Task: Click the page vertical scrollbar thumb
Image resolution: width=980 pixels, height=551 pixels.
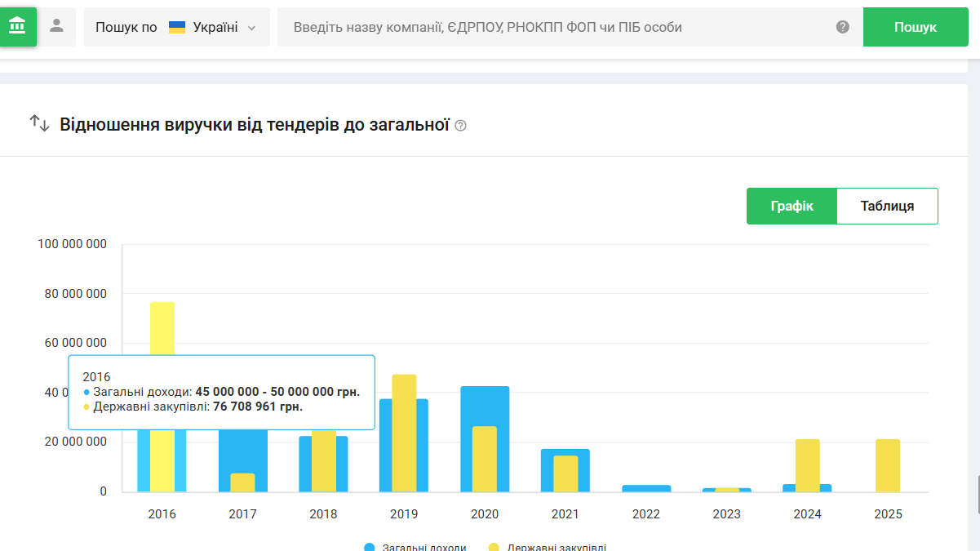Action: (977, 494)
